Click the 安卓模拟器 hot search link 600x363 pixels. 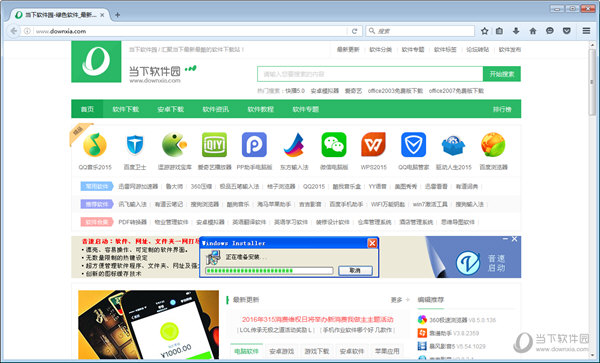[x=324, y=91]
